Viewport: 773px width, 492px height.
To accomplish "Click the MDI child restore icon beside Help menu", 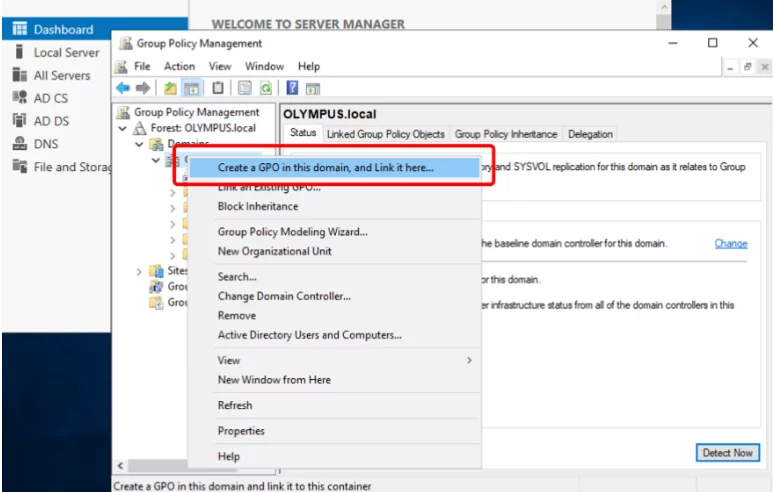I will tap(747, 67).
